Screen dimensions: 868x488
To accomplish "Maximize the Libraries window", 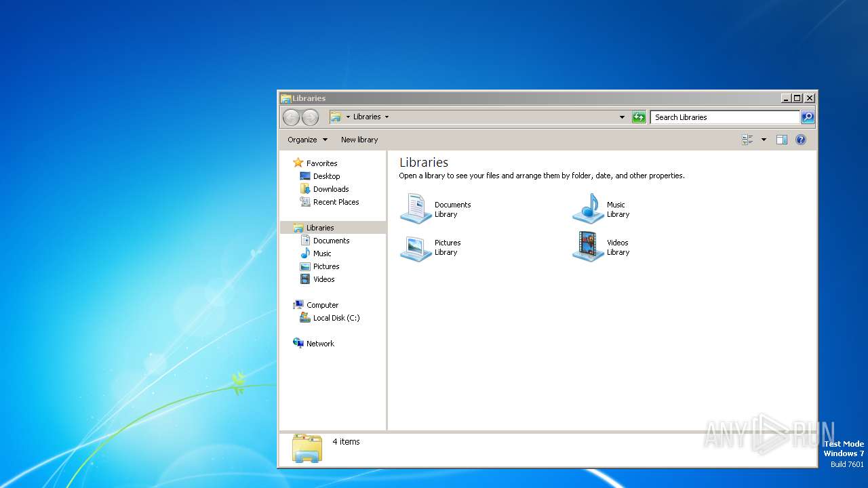I will point(797,98).
